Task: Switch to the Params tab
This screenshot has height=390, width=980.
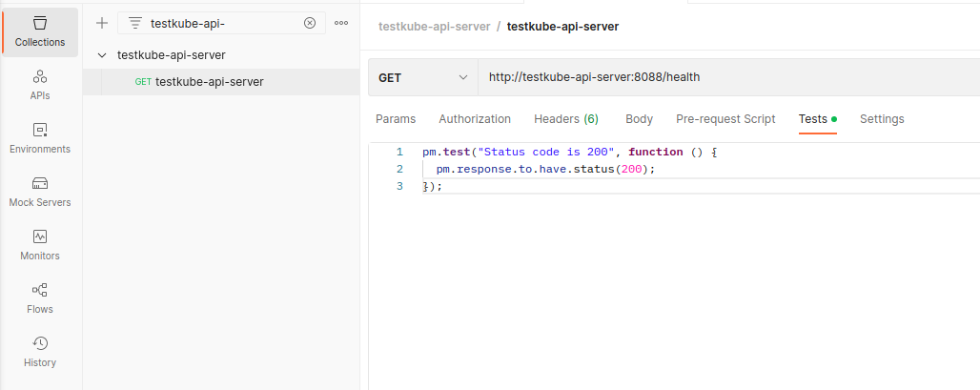Action: [396, 119]
